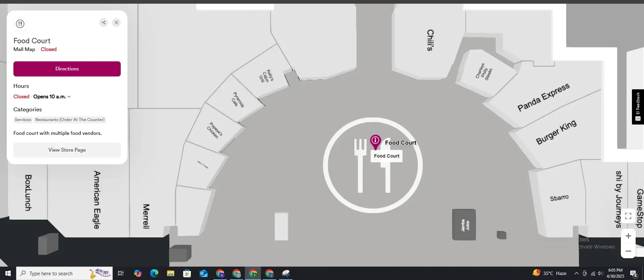Image resolution: width=644 pixels, height=280 pixels.
Task: Open the Paint app in taskbar
Action: coord(286,273)
